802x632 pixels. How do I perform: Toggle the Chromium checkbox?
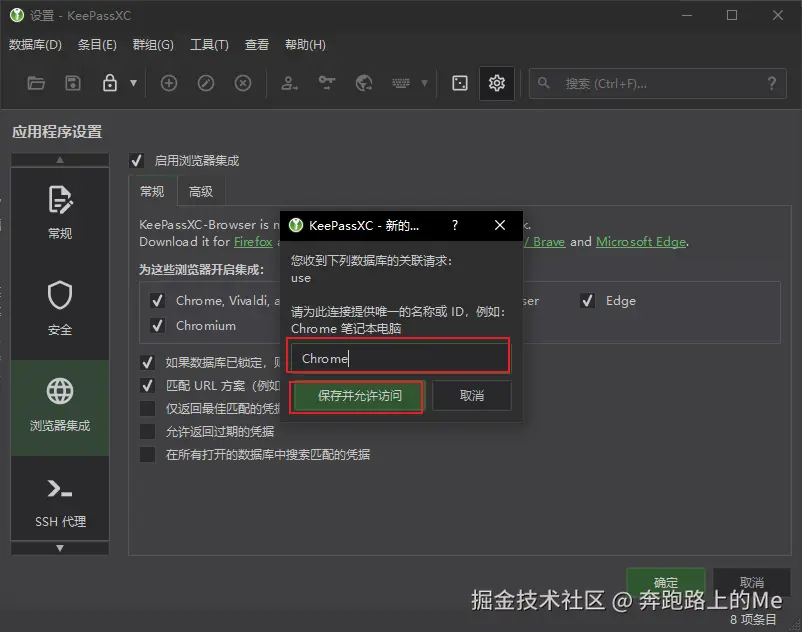pyautogui.click(x=158, y=326)
